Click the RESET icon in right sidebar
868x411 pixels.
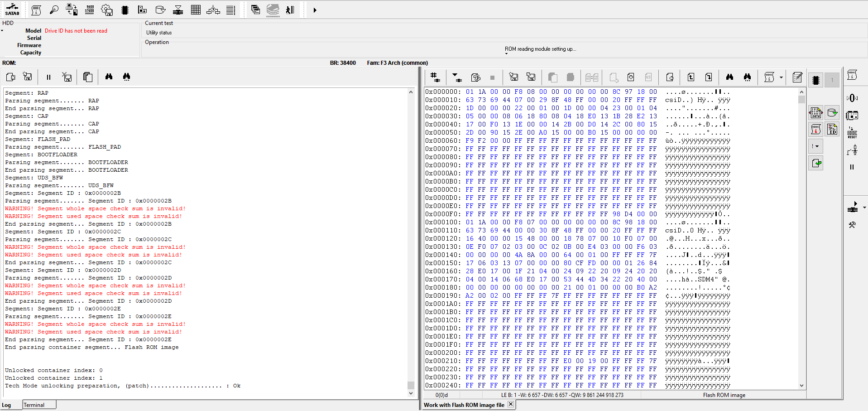point(852,133)
